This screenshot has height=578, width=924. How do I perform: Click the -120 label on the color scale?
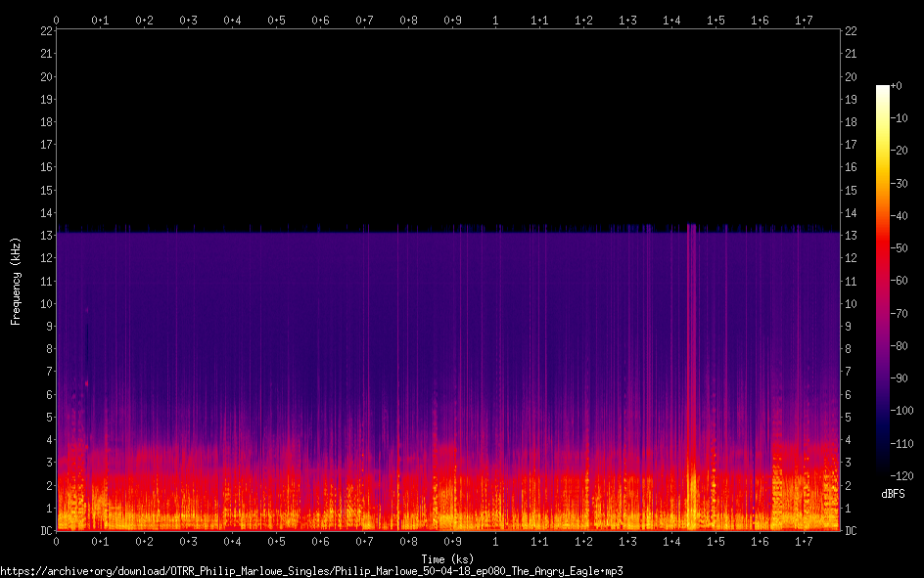[904, 475]
